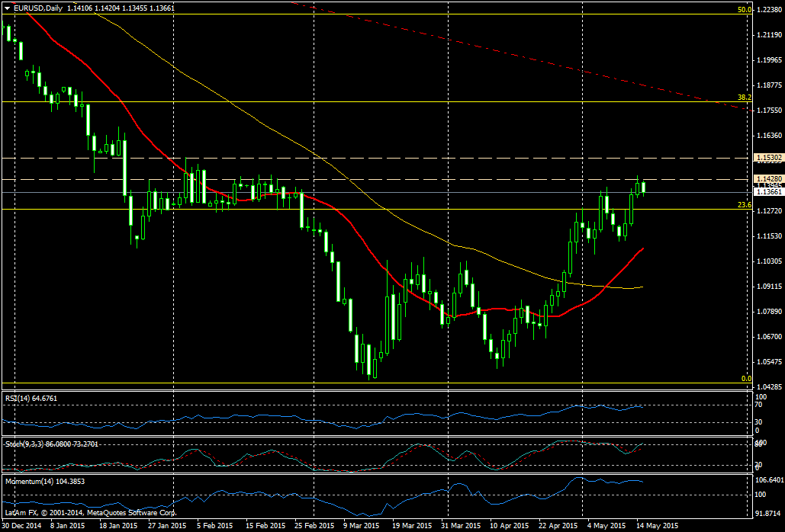The image size is (785, 532).
Task: Click the most recent rightmost candlestick
Action: point(644,187)
